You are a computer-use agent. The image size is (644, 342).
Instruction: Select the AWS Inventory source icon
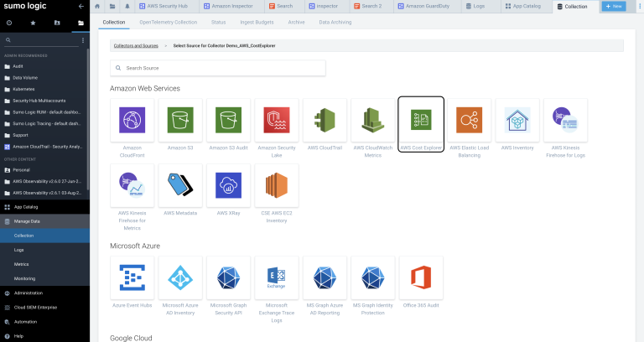point(517,120)
